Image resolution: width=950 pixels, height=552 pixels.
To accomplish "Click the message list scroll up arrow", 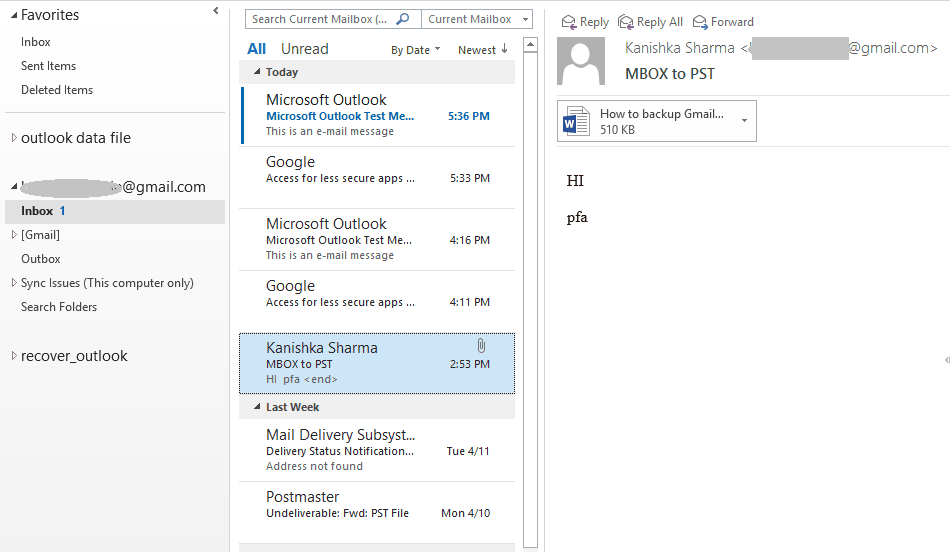I will pyautogui.click(x=530, y=45).
